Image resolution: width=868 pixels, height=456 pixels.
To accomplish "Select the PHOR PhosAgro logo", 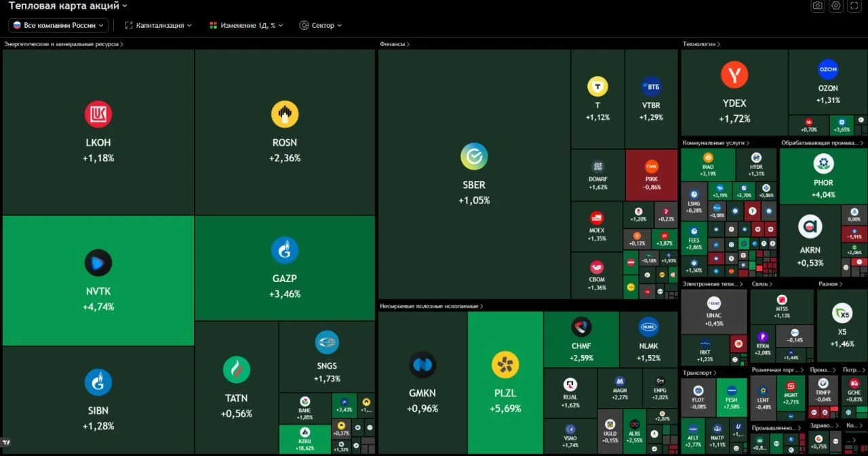I will click(x=823, y=163).
